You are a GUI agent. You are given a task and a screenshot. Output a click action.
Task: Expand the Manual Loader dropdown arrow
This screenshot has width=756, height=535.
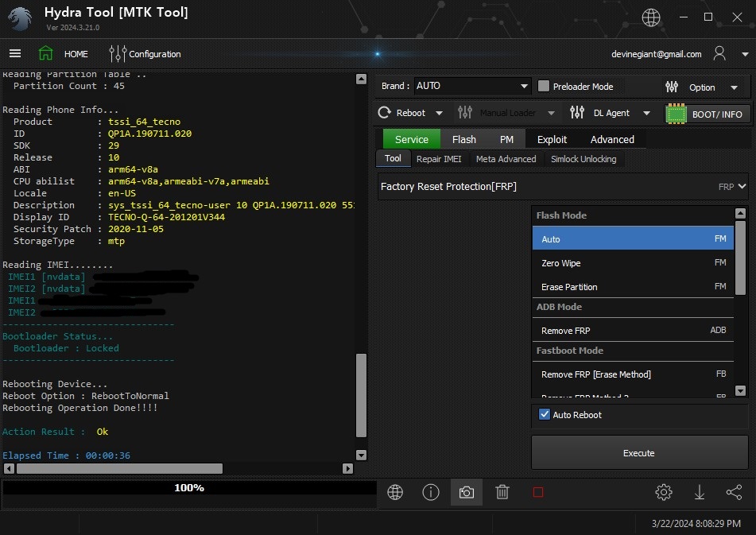pyautogui.click(x=551, y=113)
